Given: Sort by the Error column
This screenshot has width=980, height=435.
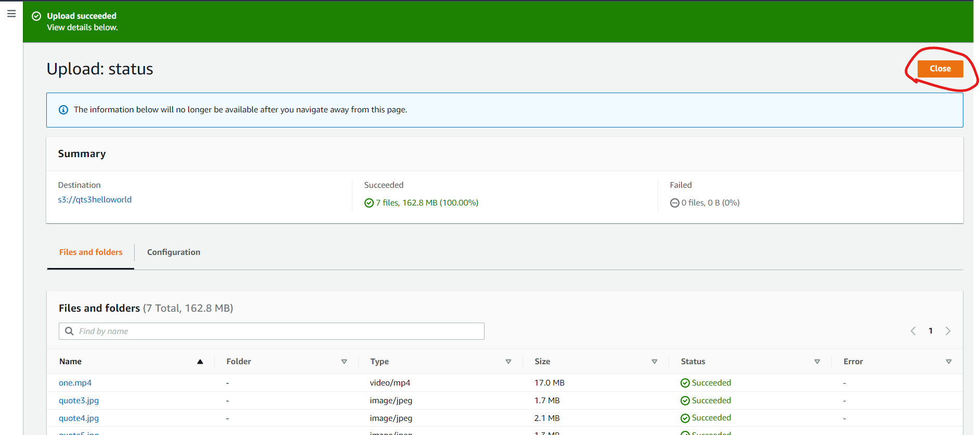Looking at the screenshot, I should pos(949,362).
